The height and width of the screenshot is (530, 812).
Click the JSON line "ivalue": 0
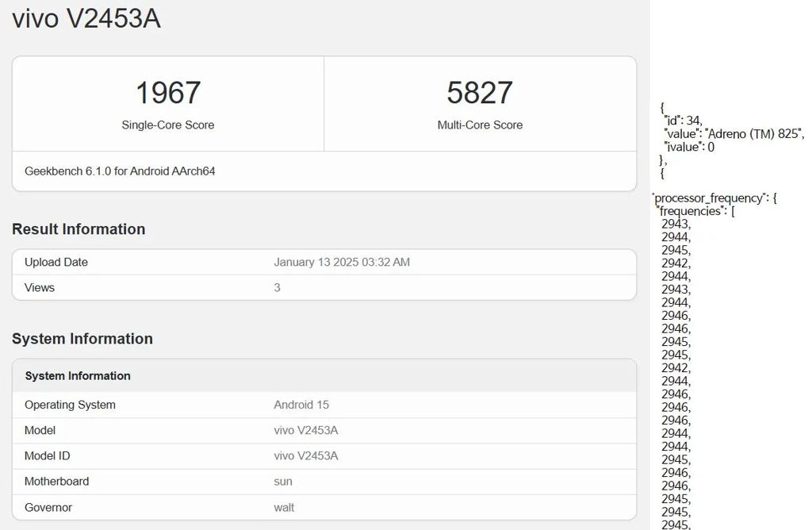coord(689,147)
